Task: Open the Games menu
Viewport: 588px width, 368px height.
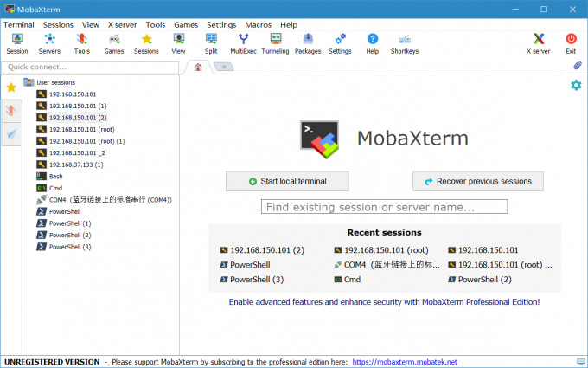Action: coord(186,25)
